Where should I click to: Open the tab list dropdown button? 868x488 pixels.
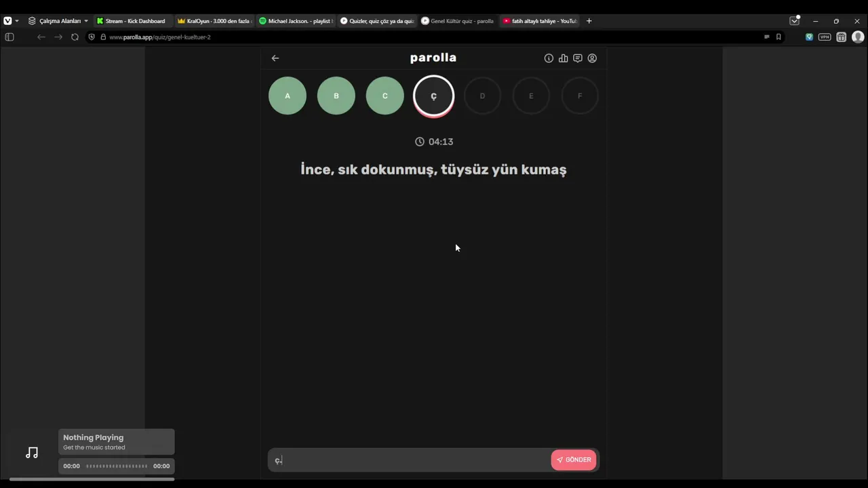(795, 21)
